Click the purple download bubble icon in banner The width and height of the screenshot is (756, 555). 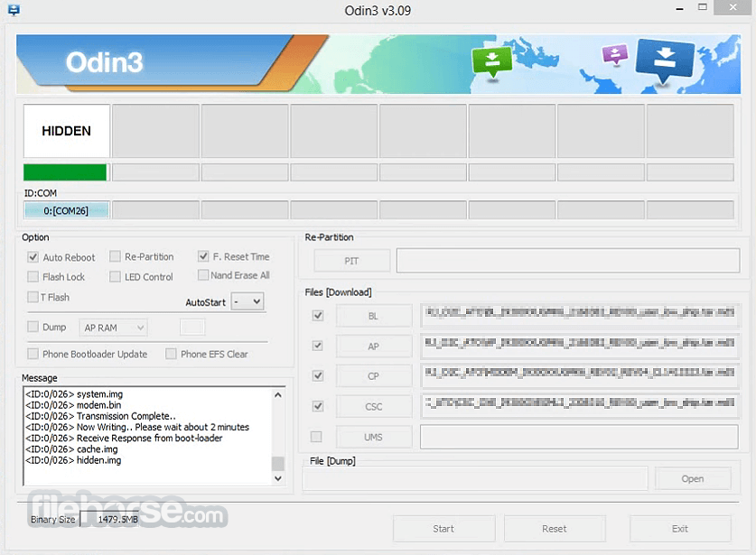click(x=615, y=54)
